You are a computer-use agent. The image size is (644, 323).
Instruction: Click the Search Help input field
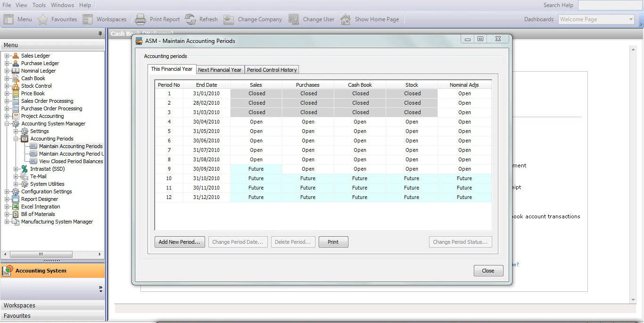pyautogui.click(x=610, y=5)
